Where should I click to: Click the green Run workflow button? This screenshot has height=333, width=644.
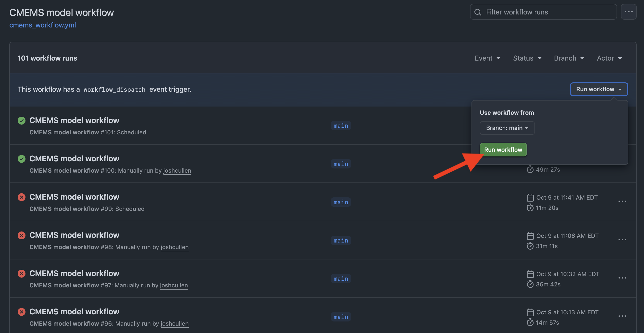tap(503, 150)
